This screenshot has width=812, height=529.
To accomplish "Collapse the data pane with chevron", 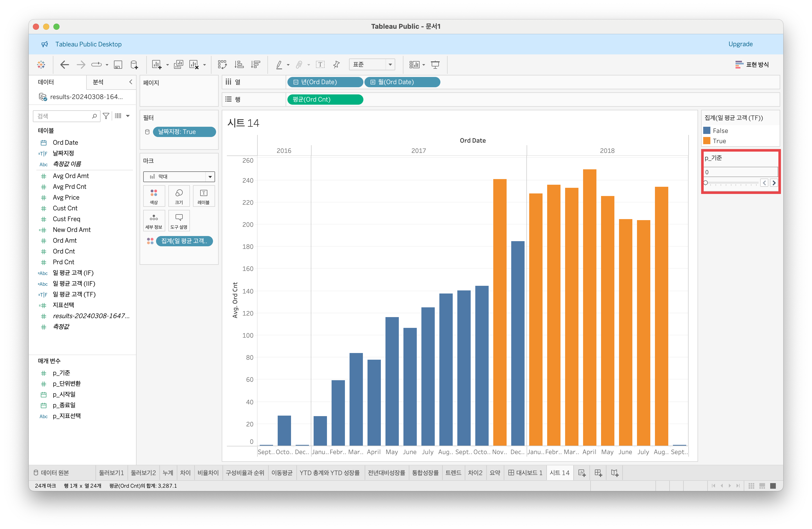I will click(131, 82).
